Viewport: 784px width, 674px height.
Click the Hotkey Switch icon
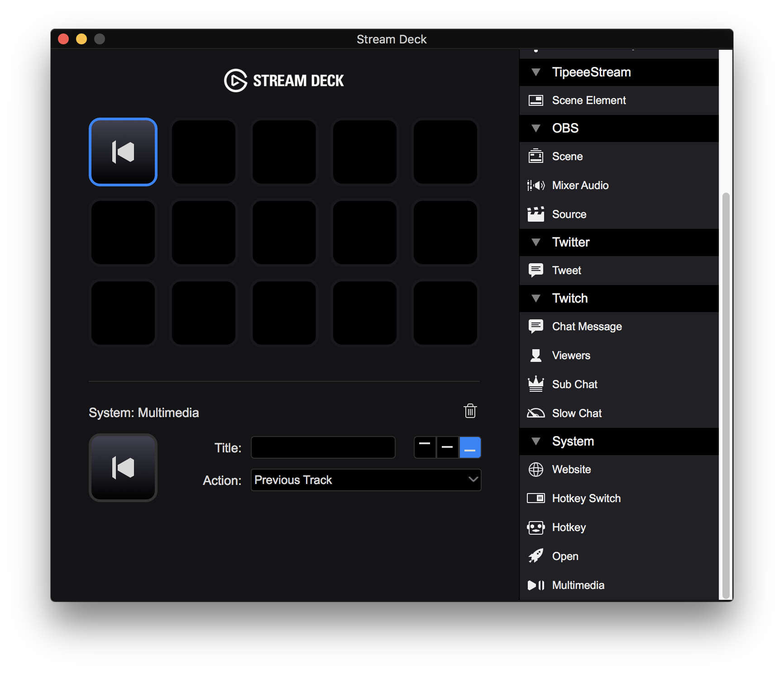pyautogui.click(x=536, y=498)
